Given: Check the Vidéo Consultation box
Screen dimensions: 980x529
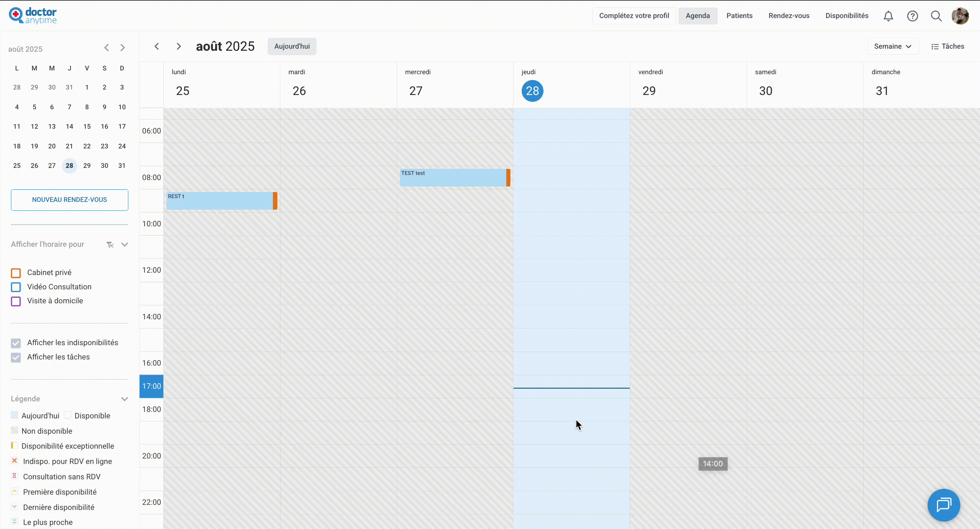Looking at the screenshot, I should pos(16,287).
